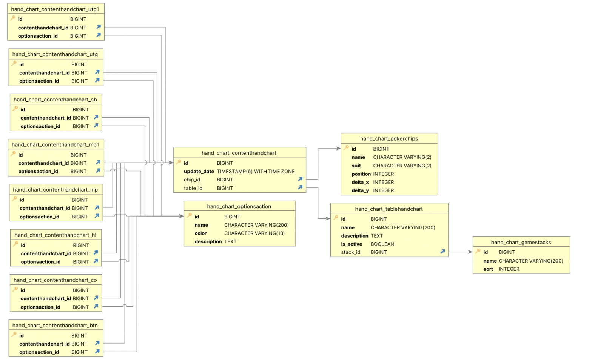Image resolution: width=589 pixels, height=364 pixels.
Task: Click the table_id foreign key arrow icon
Action: (300, 187)
